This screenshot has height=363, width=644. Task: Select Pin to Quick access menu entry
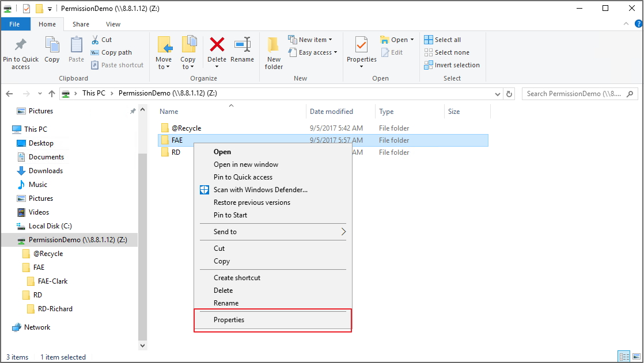pos(243,177)
